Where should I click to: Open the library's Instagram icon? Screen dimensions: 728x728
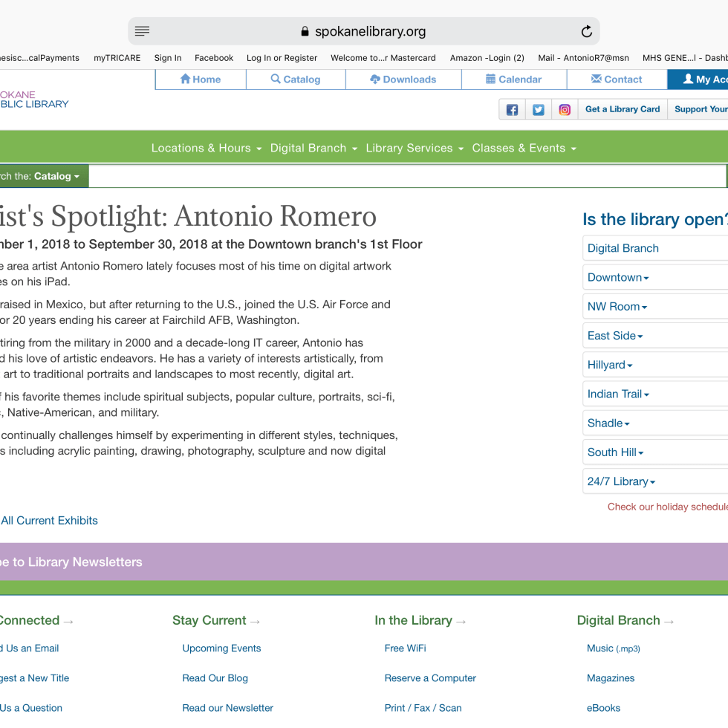565,110
